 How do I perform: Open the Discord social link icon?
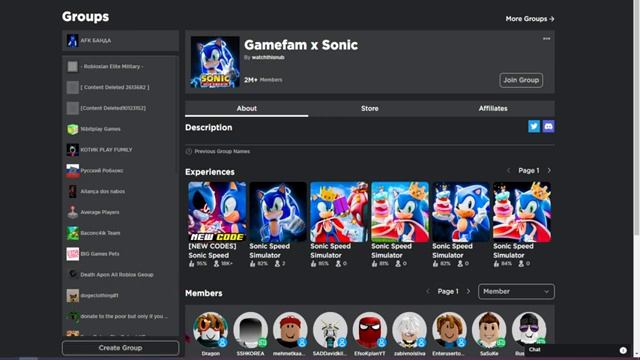549,126
